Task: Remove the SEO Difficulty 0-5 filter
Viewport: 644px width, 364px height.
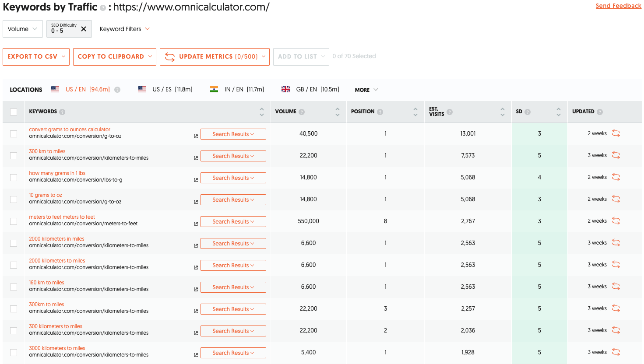Action: [x=84, y=29]
